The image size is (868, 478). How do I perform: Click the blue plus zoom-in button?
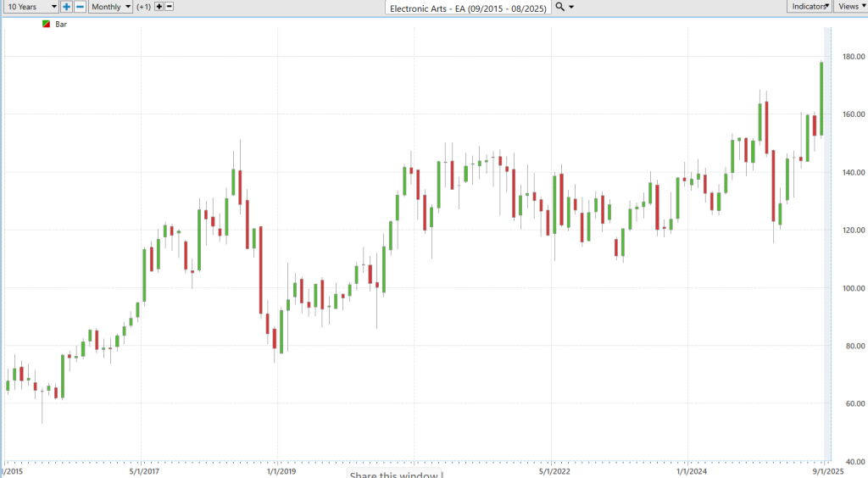coord(66,7)
